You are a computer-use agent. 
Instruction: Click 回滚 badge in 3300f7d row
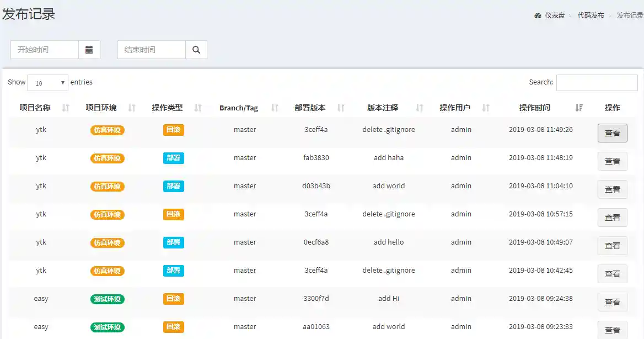coord(173,299)
